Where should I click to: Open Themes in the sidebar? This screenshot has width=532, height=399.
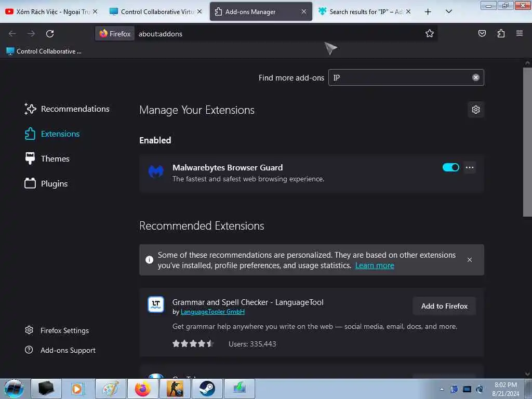coord(47,158)
